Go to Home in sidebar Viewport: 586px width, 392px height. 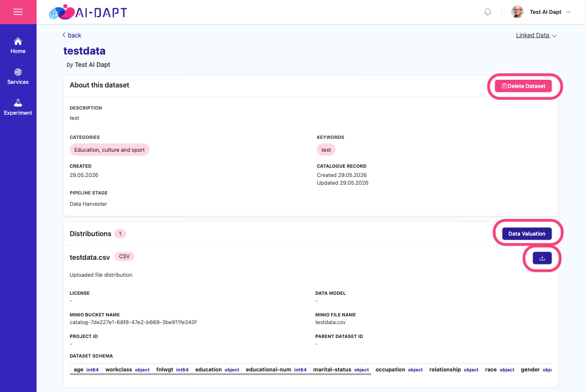point(18,46)
